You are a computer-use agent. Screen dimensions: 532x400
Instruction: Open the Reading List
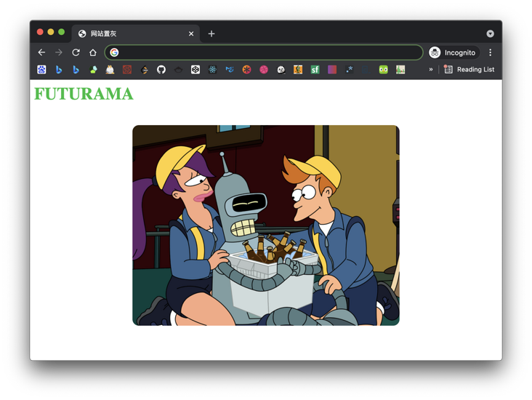[x=469, y=69]
